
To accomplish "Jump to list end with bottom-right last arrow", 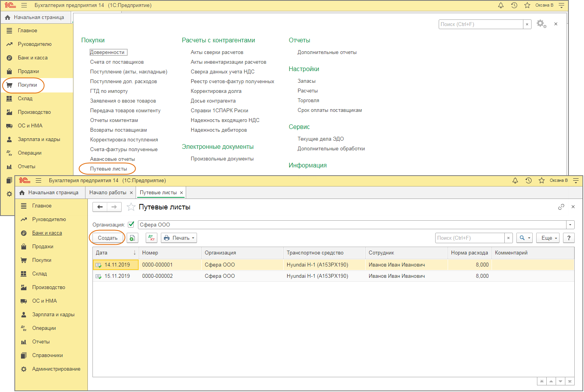I will [x=570, y=382].
